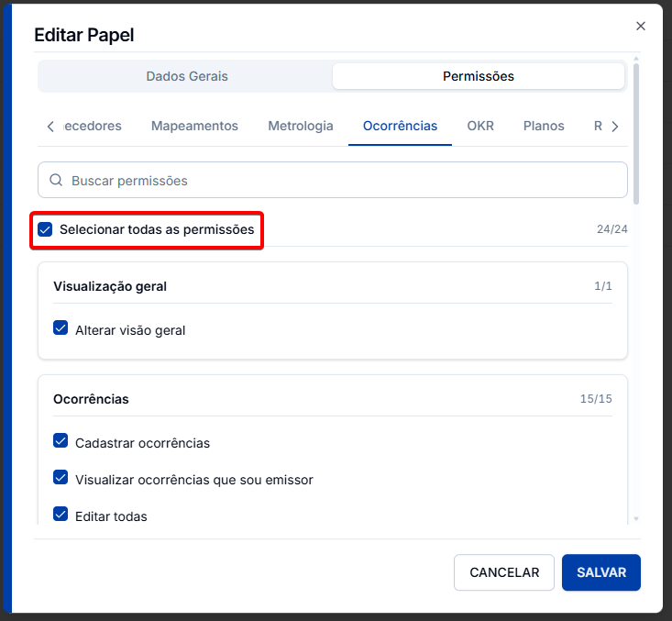672x621 pixels.
Task: Toggle the Editar todas checkbox
Action: pyautogui.click(x=61, y=514)
